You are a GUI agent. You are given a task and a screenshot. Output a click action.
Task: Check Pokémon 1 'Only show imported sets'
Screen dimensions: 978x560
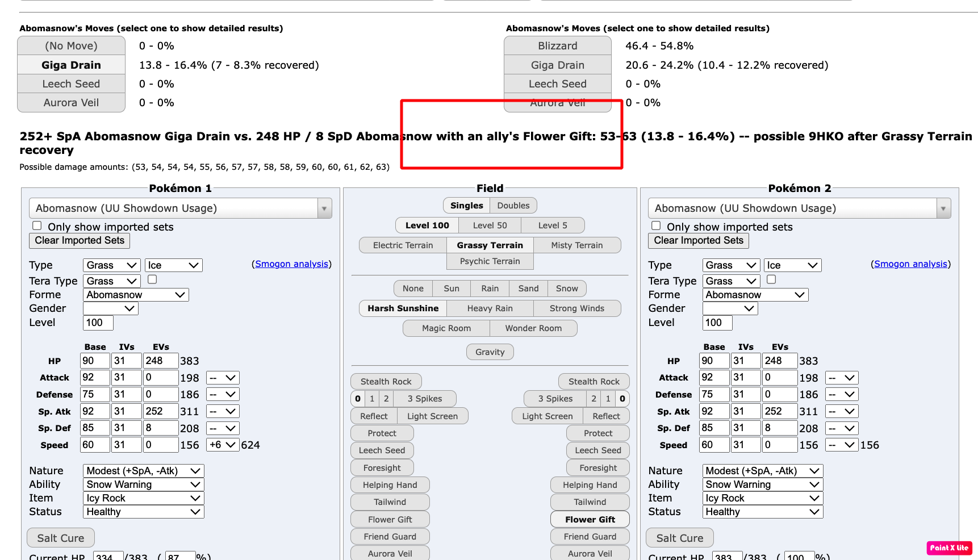(x=37, y=226)
